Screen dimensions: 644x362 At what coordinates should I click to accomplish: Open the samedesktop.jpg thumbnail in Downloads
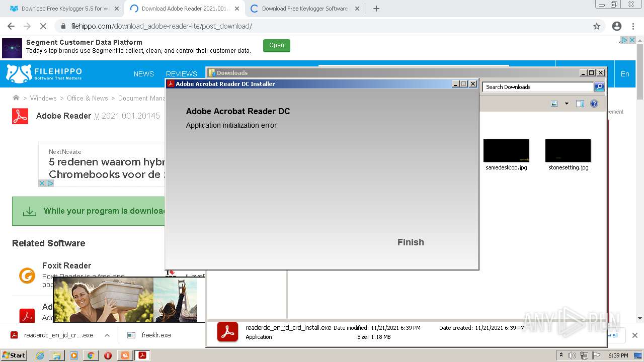pyautogui.click(x=506, y=151)
